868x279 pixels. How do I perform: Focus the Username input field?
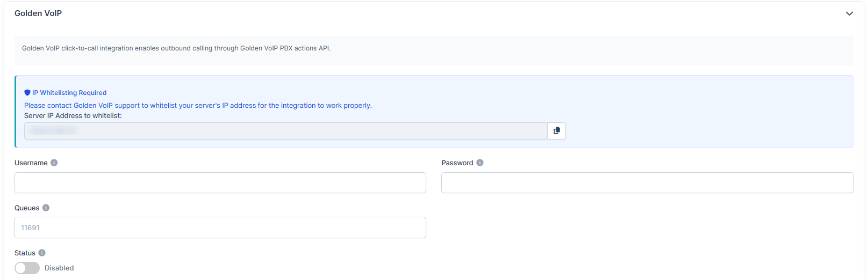[220, 182]
